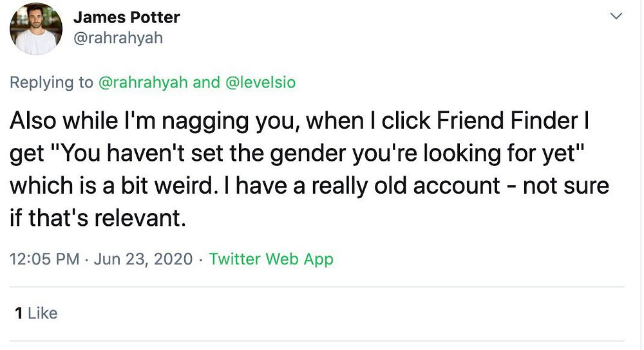This screenshot has height=350, width=644.
Task: Click the like count number 1
Action: coord(19,313)
